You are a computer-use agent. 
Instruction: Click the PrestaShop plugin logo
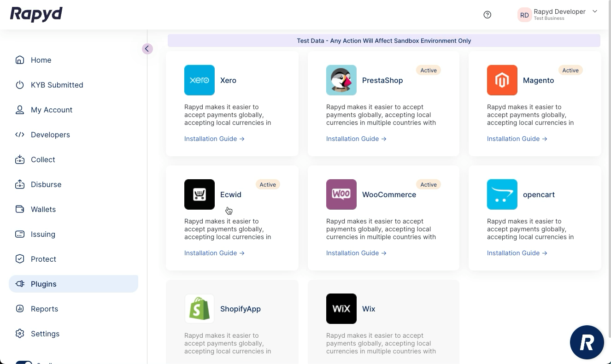point(341,80)
